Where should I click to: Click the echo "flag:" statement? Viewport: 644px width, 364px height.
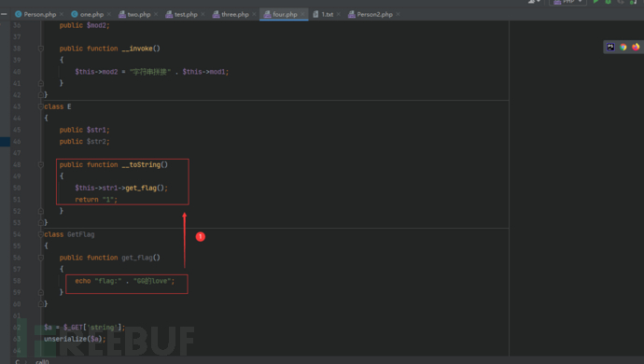[125, 281]
